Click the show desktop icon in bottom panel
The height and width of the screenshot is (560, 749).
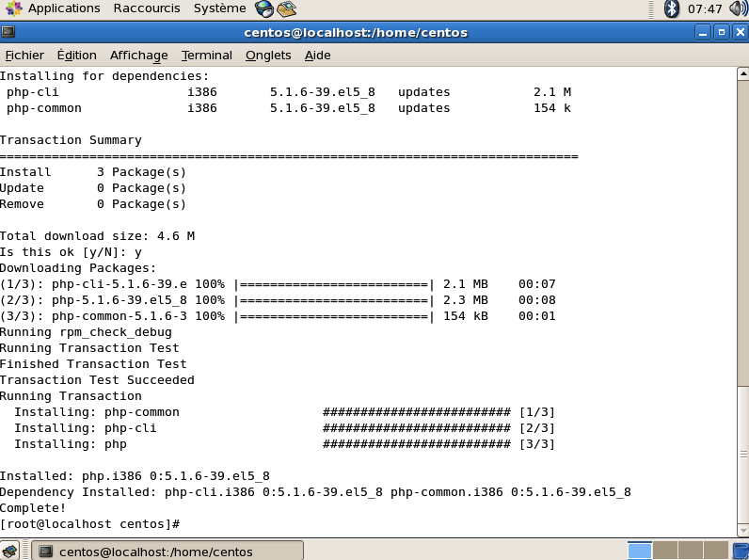point(9,551)
